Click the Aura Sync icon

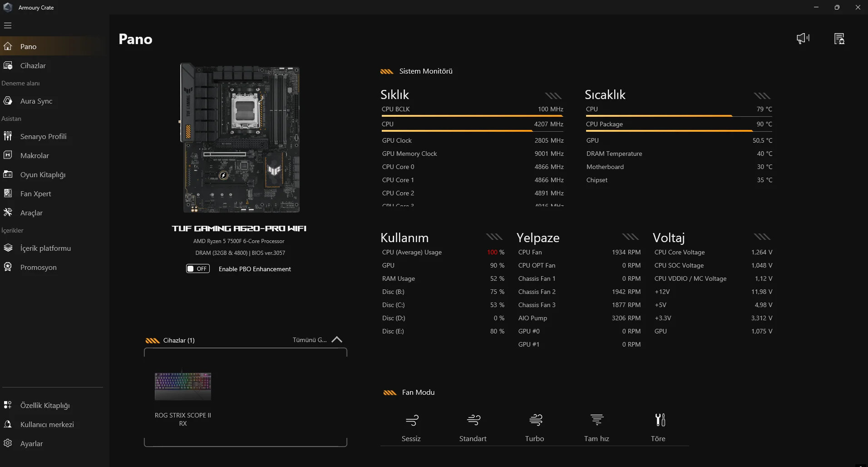point(8,101)
